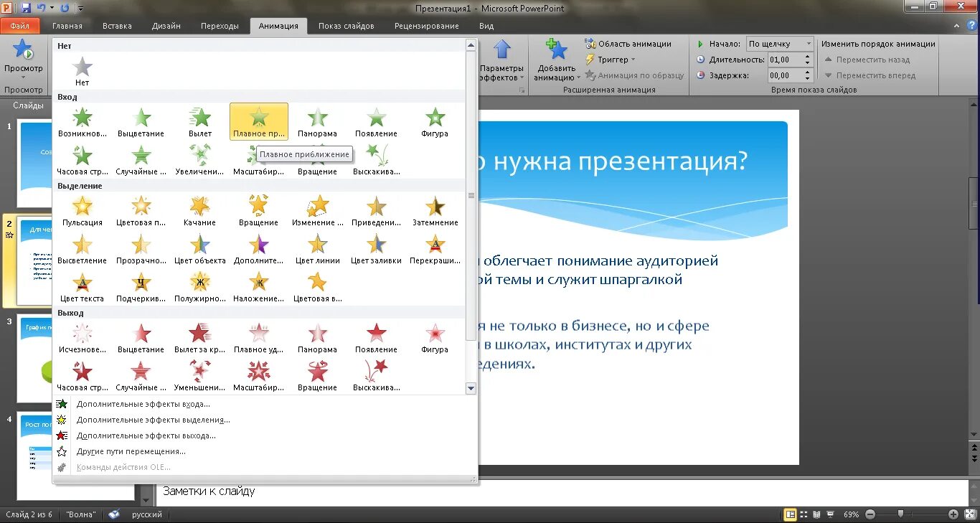Apply the Цвет заливки emphasis effect
Viewport: 980px width, 523px height.
click(376, 249)
